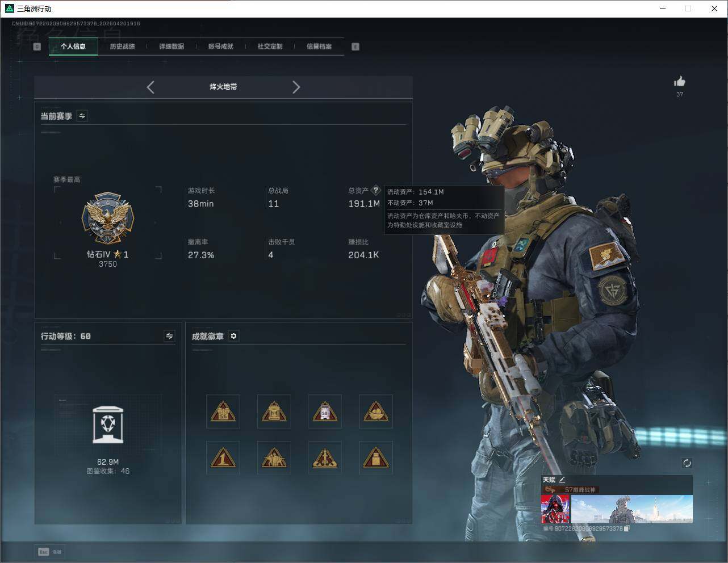Go to the 信誉档案 tab
Screen dimensions: 728x563
pos(319,47)
